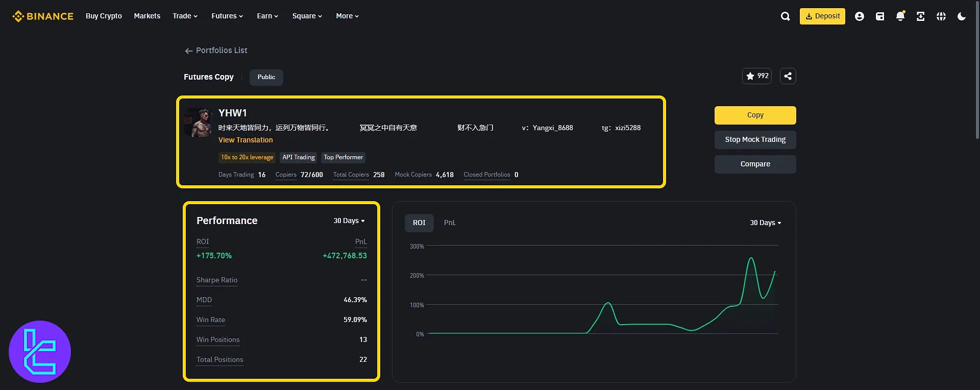980x390 pixels.
Task: Expand the Square menu dropdown
Action: 307,16
